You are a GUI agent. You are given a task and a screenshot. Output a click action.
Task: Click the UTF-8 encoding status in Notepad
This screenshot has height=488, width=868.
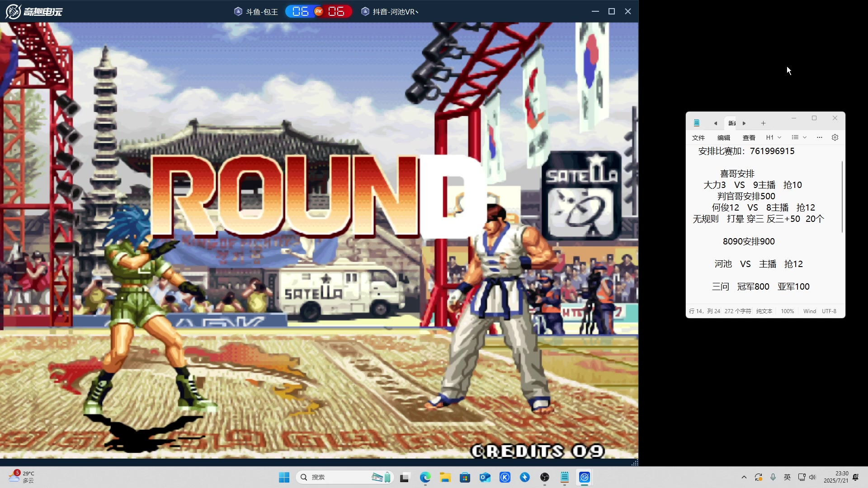pyautogui.click(x=829, y=311)
